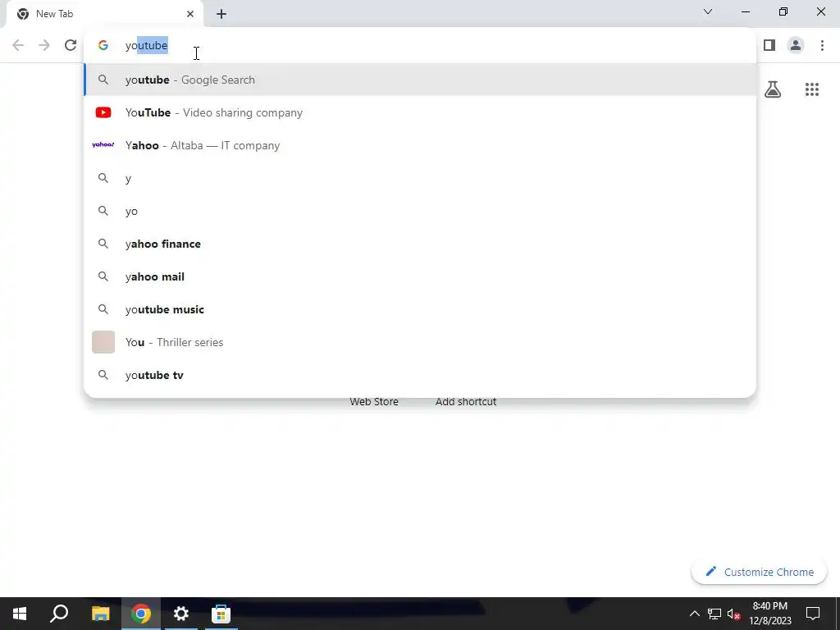Click the Google icon in address bar
840x630 pixels.
(x=103, y=46)
